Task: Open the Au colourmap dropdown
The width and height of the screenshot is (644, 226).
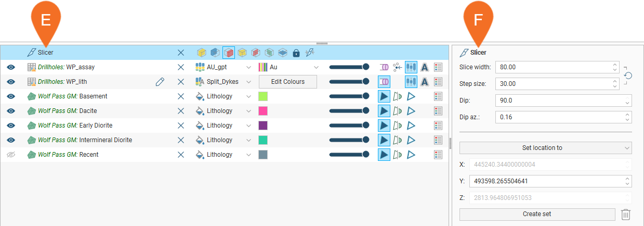Action: (x=316, y=67)
